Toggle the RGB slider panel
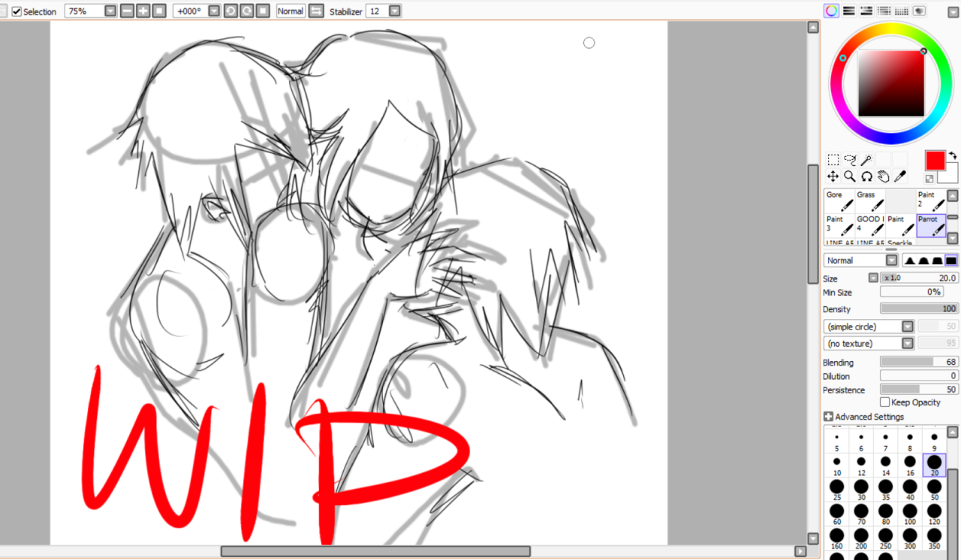Image resolution: width=961 pixels, height=560 pixels. (x=848, y=11)
